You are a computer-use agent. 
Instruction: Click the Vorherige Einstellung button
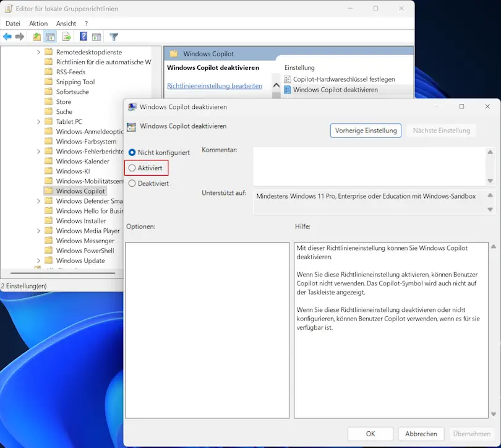366,131
